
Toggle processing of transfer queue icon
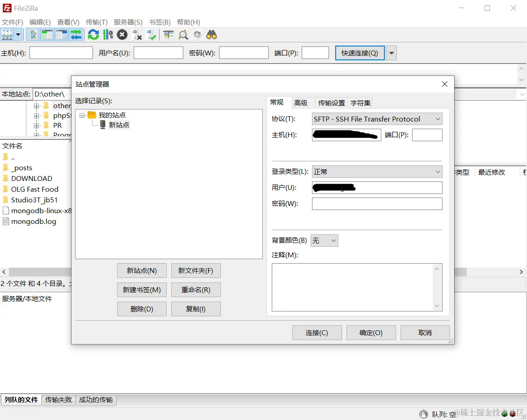coord(108,34)
